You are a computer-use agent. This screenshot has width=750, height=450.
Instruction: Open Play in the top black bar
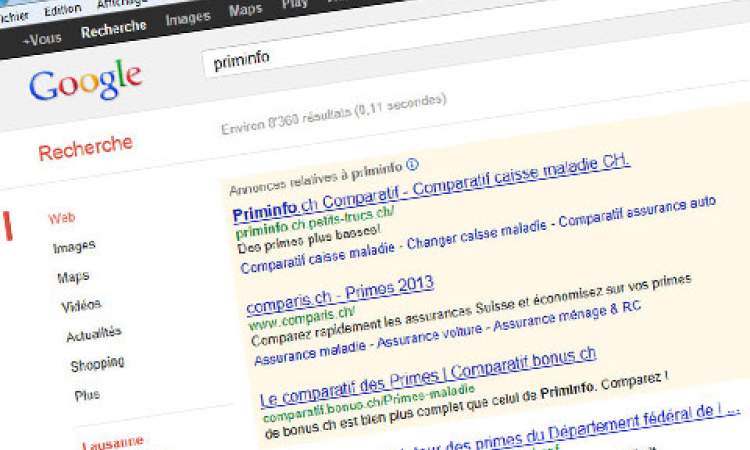(x=294, y=4)
